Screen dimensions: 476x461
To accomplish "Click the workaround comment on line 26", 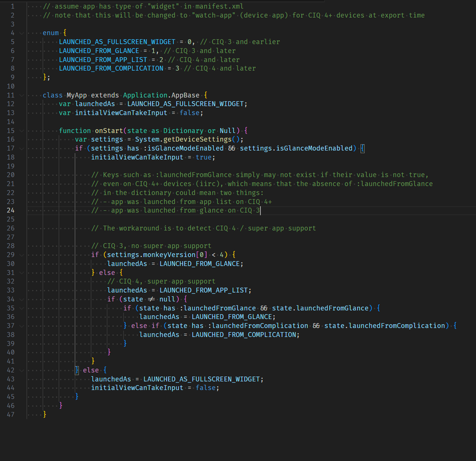I will point(203,229).
